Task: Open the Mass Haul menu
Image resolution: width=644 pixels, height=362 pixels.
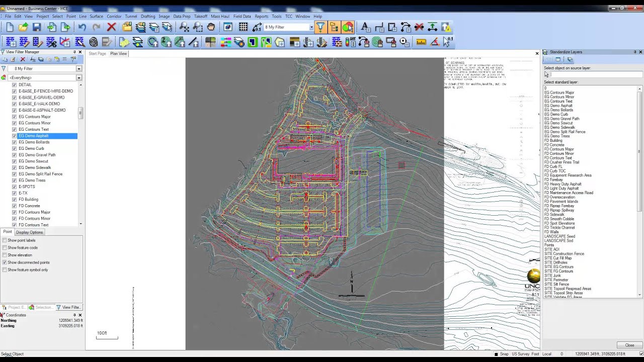Action: (x=220, y=17)
